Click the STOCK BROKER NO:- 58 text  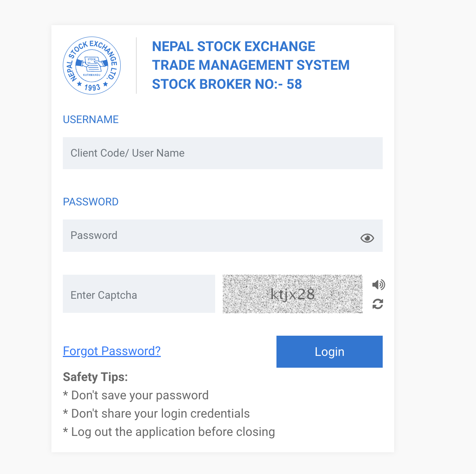tap(227, 84)
